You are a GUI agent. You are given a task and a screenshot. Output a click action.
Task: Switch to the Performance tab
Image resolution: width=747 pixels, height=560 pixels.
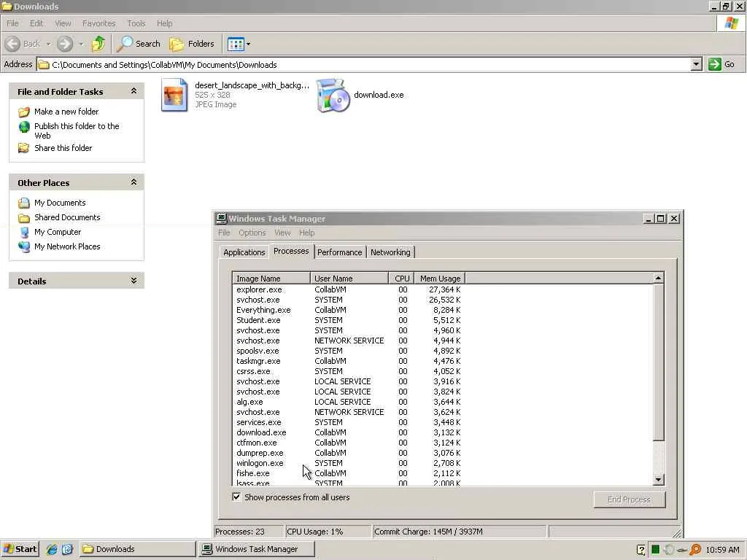(x=340, y=252)
